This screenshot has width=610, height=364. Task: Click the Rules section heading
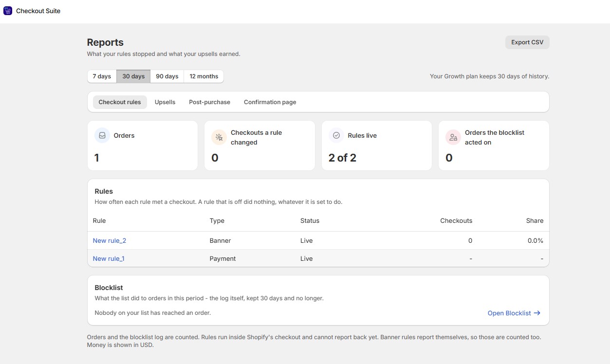click(x=104, y=191)
